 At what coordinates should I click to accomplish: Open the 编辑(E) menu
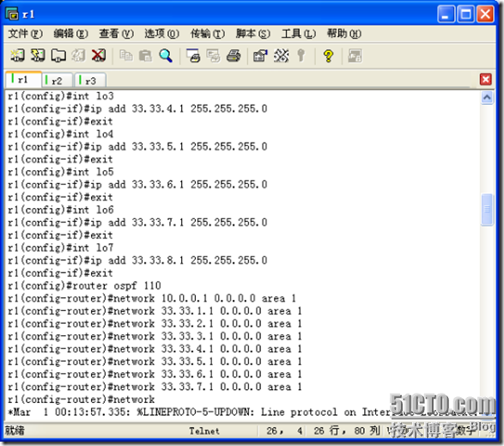(x=70, y=34)
